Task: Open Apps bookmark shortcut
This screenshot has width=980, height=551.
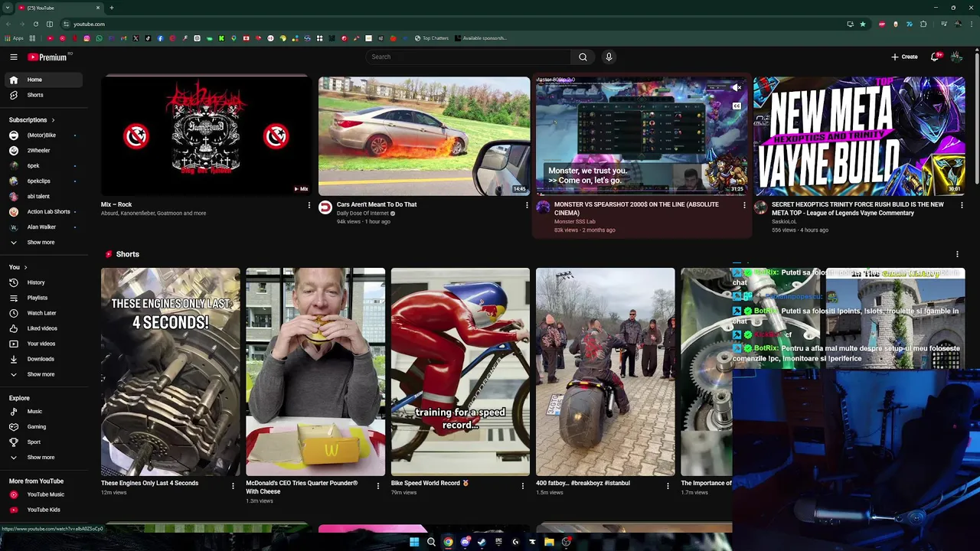Action: [x=14, y=38]
